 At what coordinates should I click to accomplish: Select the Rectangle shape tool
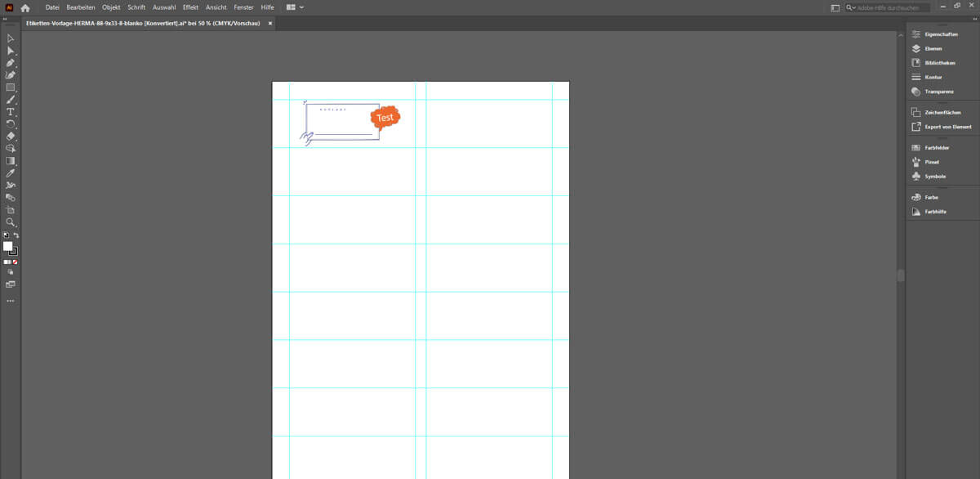point(11,87)
